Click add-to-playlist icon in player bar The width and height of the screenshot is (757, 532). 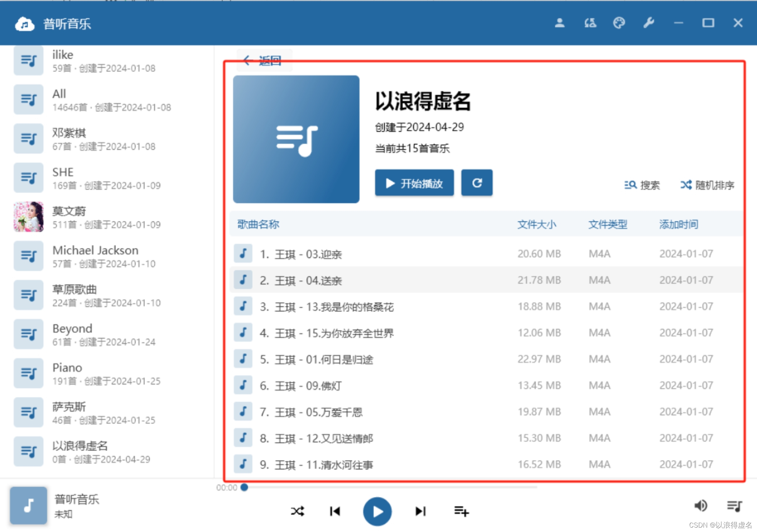point(461,511)
